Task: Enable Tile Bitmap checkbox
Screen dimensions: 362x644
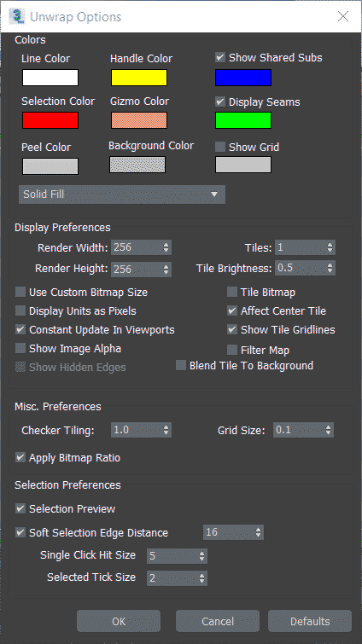Action: click(232, 293)
